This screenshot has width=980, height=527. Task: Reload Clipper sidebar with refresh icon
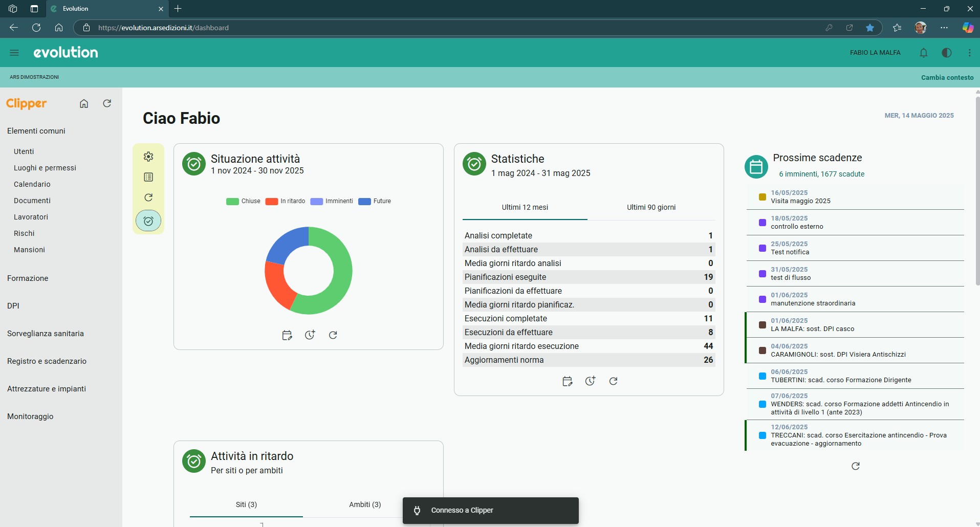(x=107, y=103)
